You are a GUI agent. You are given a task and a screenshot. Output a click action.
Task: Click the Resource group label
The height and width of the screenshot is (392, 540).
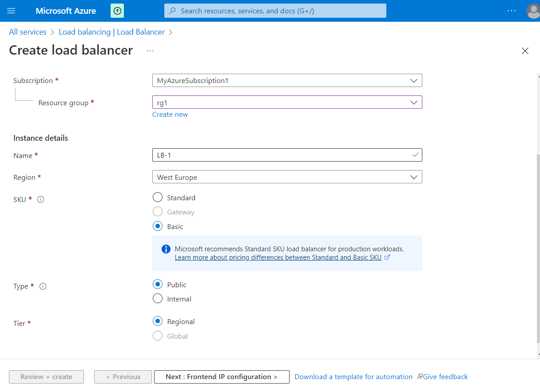(x=64, y=103)
